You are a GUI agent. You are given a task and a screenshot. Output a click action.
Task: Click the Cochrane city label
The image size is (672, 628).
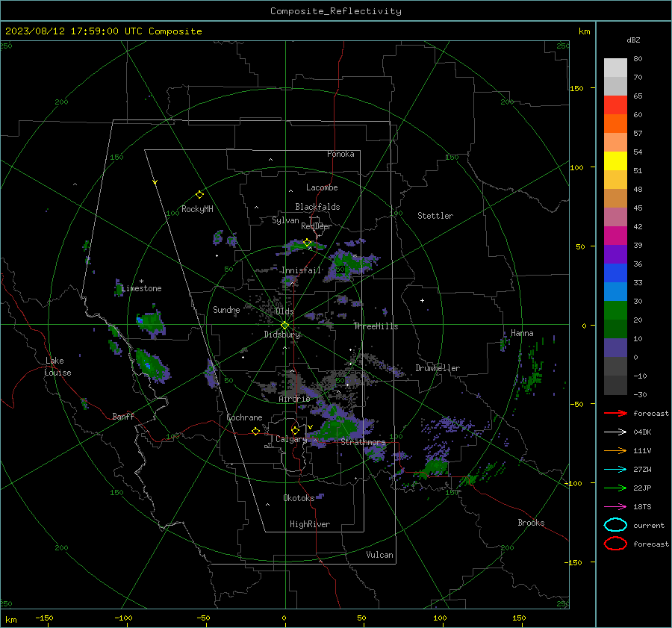(x=244, y=417)
